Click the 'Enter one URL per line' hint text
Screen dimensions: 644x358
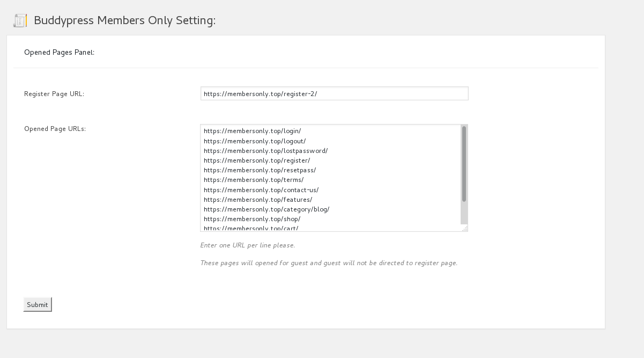click(248, 245)
